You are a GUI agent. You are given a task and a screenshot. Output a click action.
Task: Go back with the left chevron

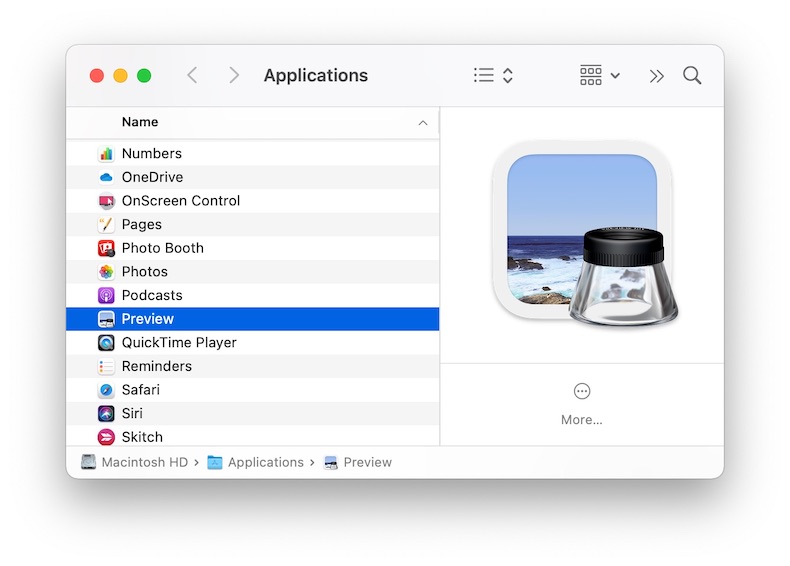tap(192, 76)
